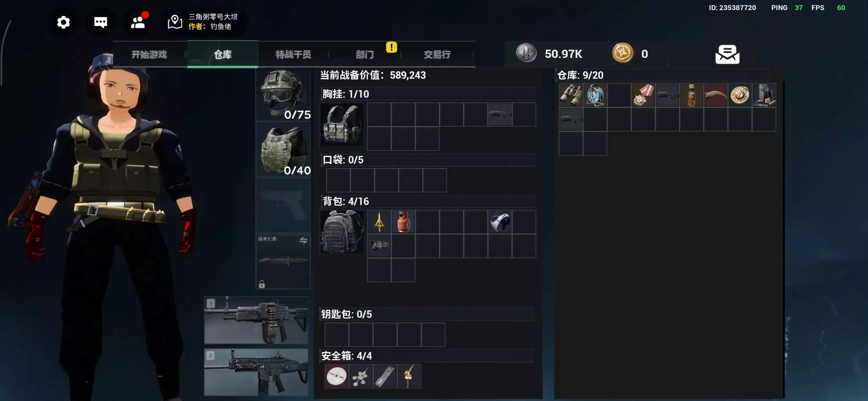Select primary weapon slot 1 thumbnail
Screen dimensions: 868x401
point(256,320)
